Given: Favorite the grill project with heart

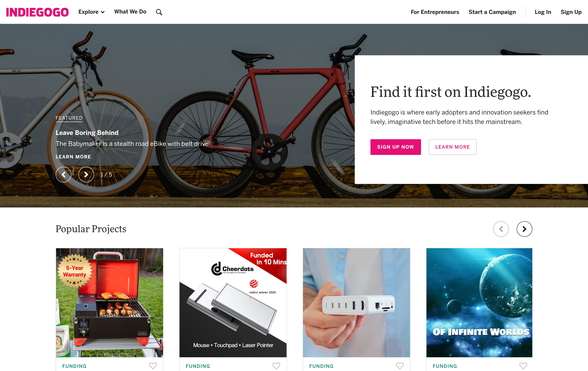Looking at the screenshot, I should 153,366.
